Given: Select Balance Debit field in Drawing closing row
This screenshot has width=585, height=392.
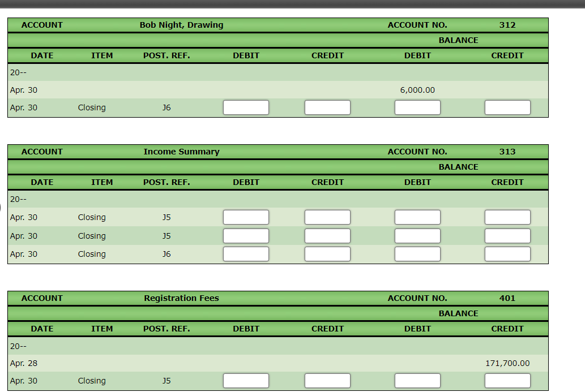Looking at the screenshot, I should [x=417, y=107].
